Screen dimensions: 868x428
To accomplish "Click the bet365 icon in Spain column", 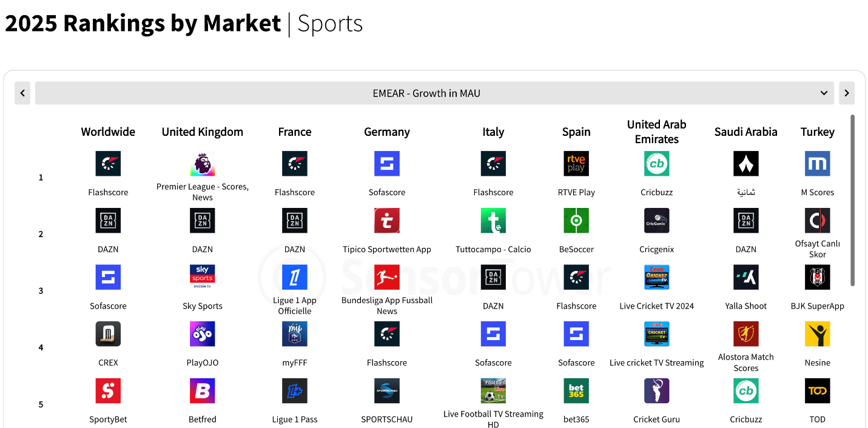I will click(x=576, y=391).
